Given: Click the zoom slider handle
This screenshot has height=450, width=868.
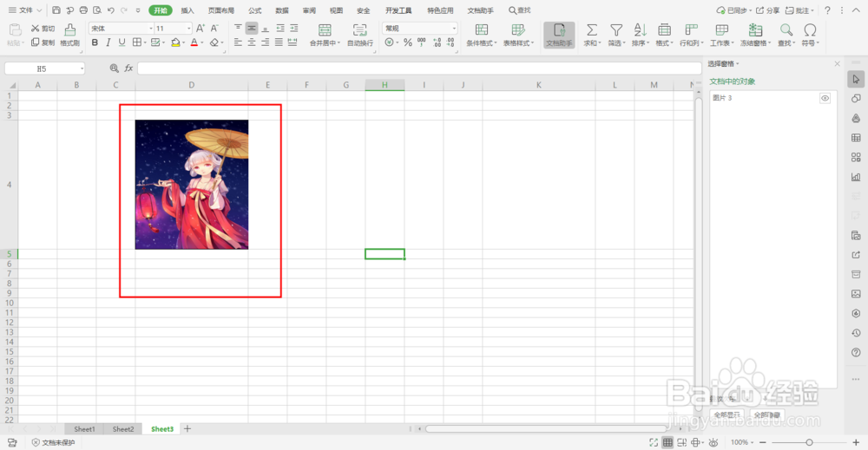Looking at the screenshot, I should (x=809, y=442).
